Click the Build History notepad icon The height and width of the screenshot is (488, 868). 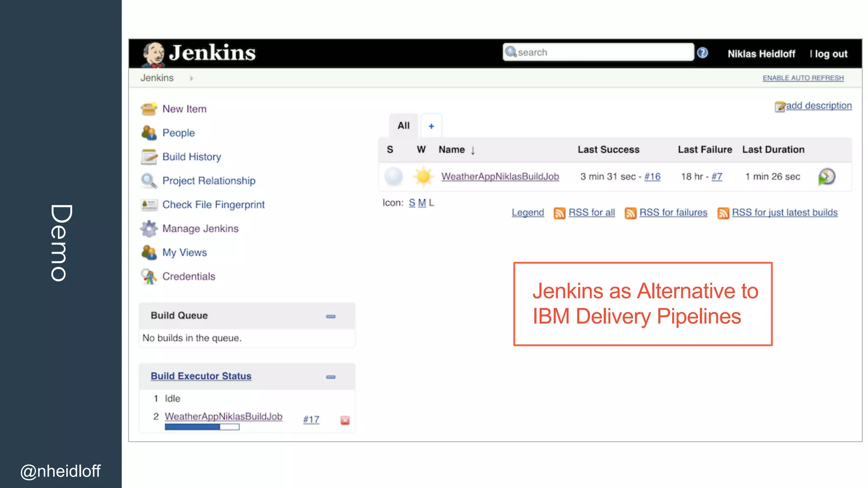tap(149, 157)
